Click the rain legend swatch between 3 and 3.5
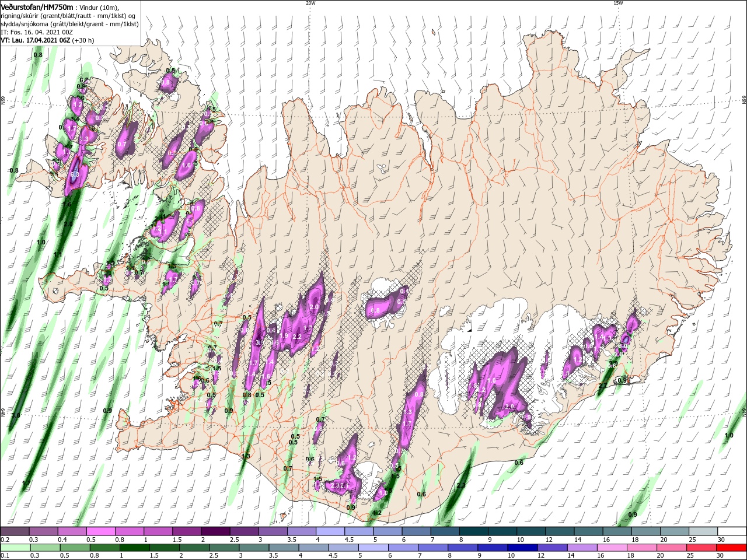Viewport: 747px width, 560px height. click(x=253, y=548)
